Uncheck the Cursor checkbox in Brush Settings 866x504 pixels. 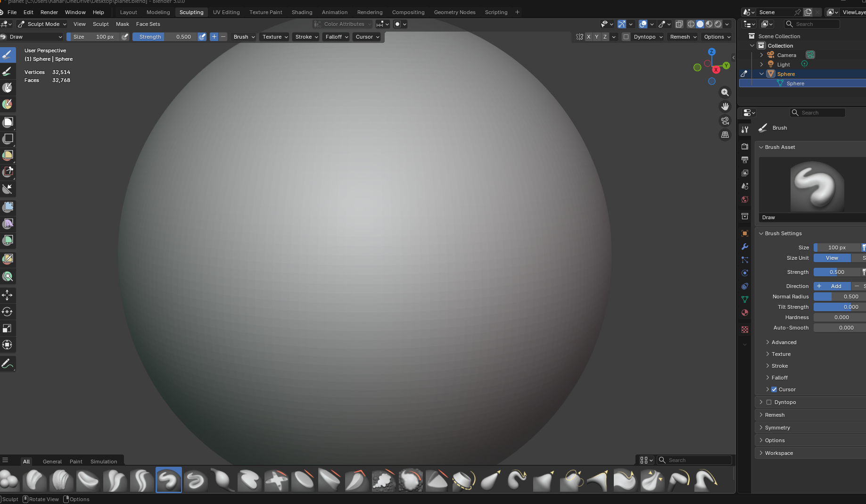tap(774, 389)
